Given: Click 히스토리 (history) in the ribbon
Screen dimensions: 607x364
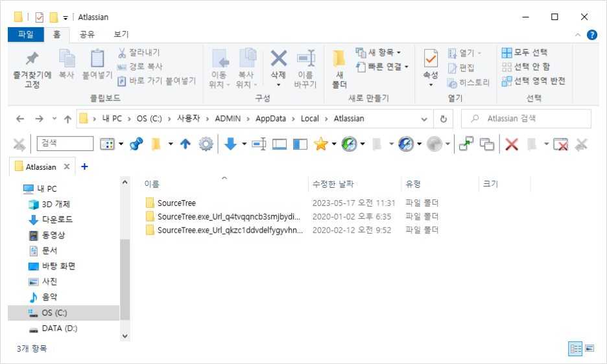Looking at the screenshot, I should pyautogui.click(x=469, y=83).
